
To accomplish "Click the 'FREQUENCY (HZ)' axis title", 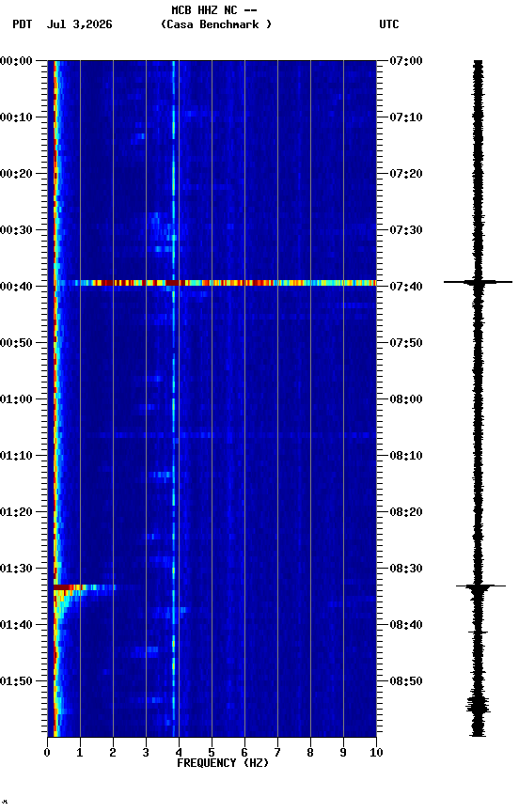I will tap(223, 764).
